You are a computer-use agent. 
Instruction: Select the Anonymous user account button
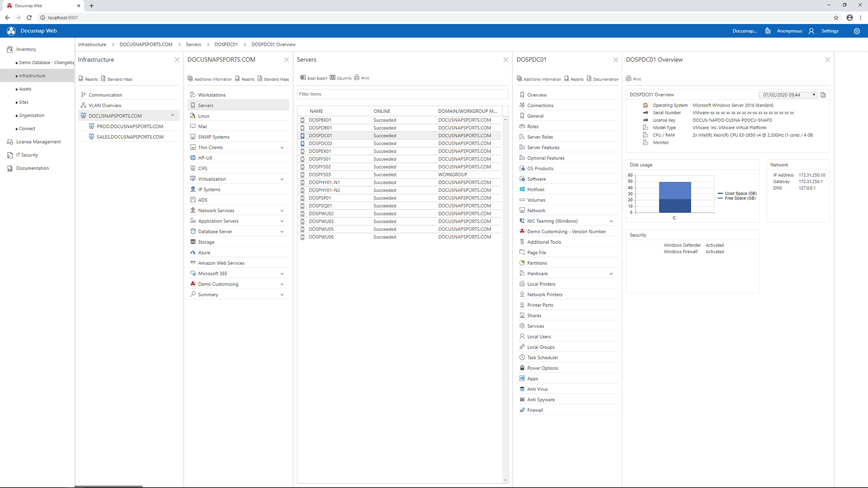(x=789, y=31)
